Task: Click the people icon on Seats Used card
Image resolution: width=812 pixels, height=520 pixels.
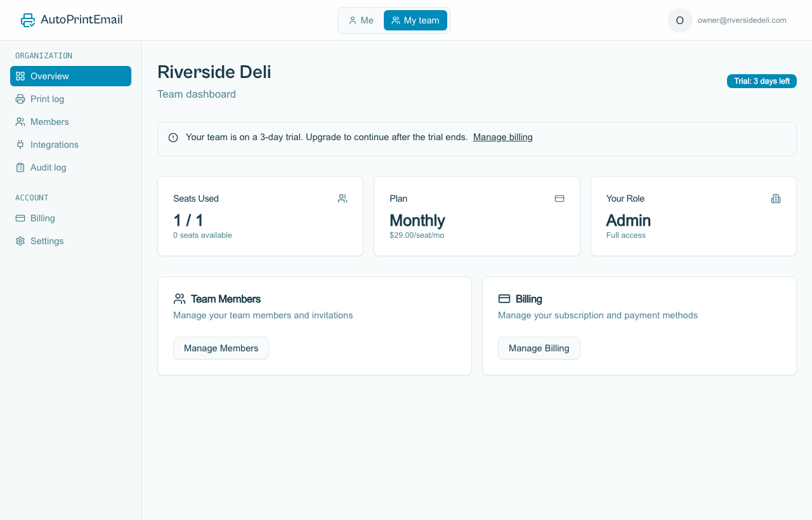Action: (343, 198)
